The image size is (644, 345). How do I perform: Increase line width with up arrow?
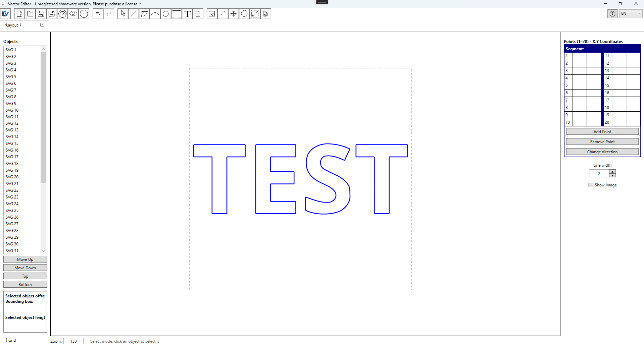(x=612, y=172)
